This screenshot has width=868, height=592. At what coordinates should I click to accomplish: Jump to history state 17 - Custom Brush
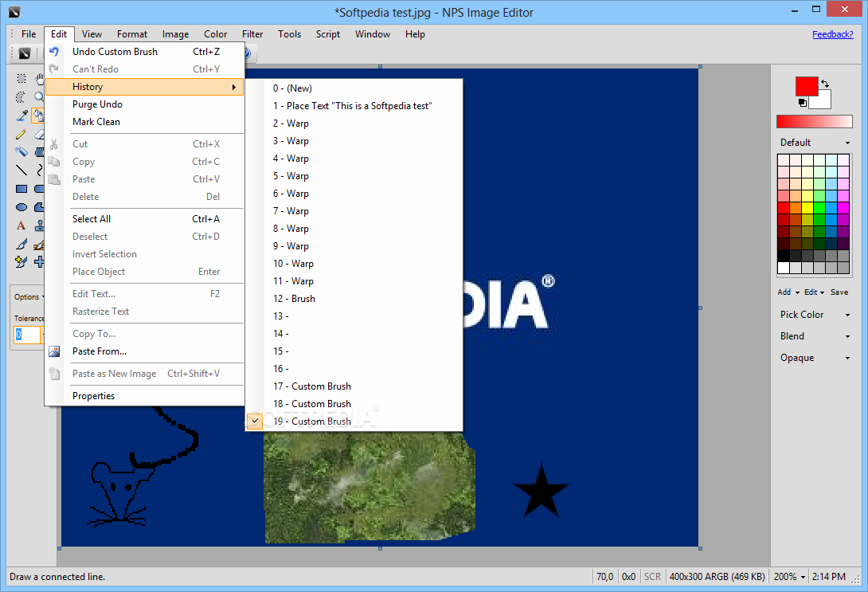pyautogui.click(x=354, y=386)
